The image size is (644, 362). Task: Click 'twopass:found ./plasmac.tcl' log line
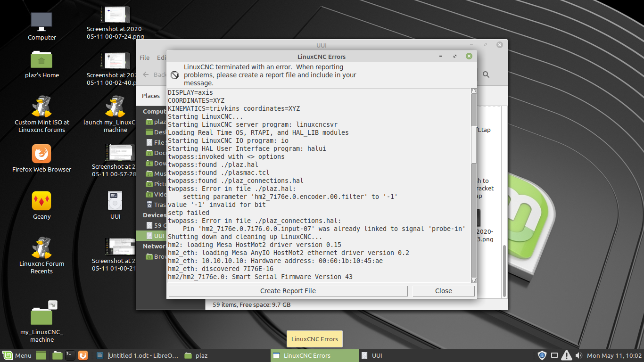tap(219, 173)
